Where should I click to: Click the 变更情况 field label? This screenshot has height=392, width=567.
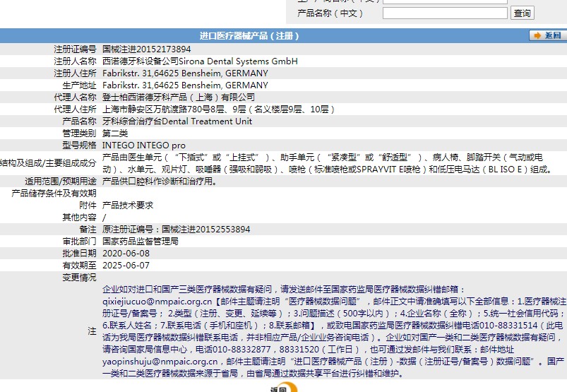pos(80,278)
